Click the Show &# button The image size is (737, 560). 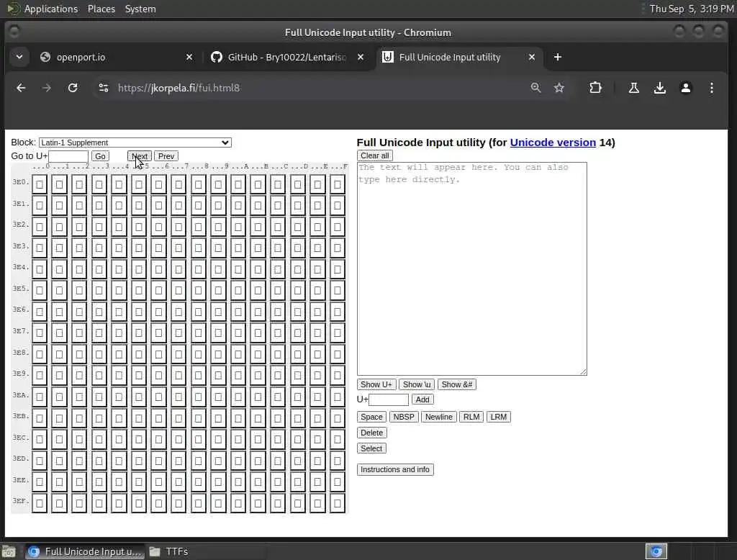457,384
